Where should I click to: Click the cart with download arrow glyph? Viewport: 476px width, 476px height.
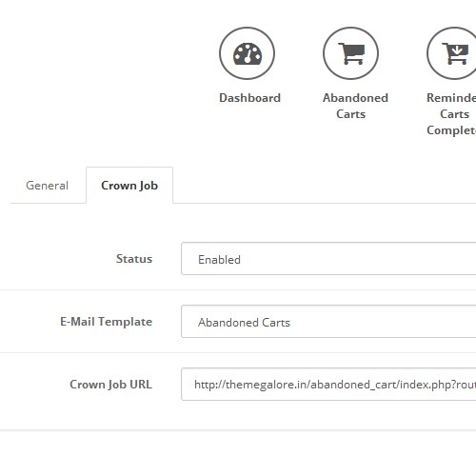(x=455, y=53)
